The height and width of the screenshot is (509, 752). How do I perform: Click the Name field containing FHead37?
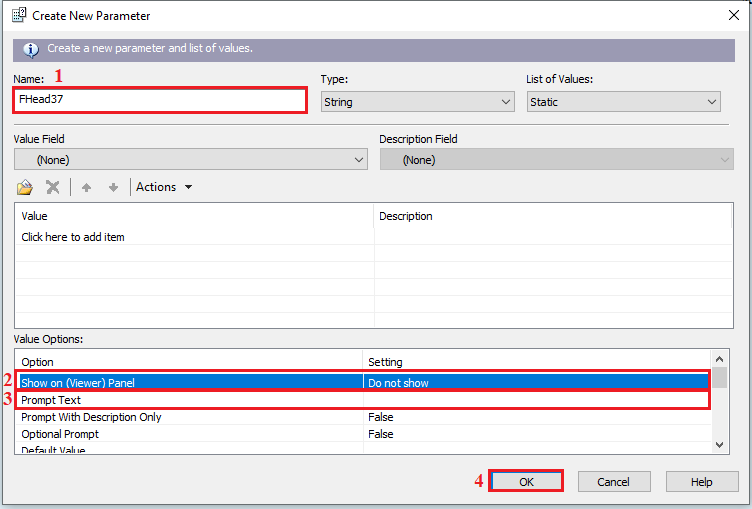[160, 100]
